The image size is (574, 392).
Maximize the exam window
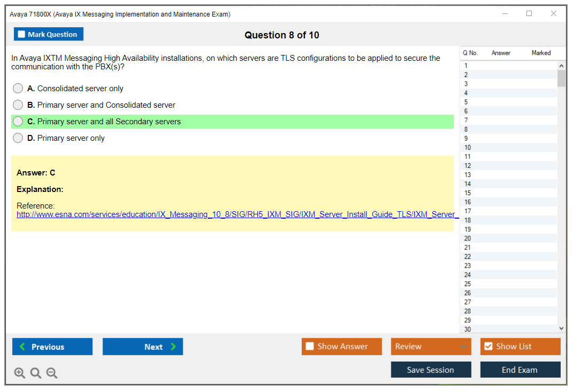tap(529, 14)
